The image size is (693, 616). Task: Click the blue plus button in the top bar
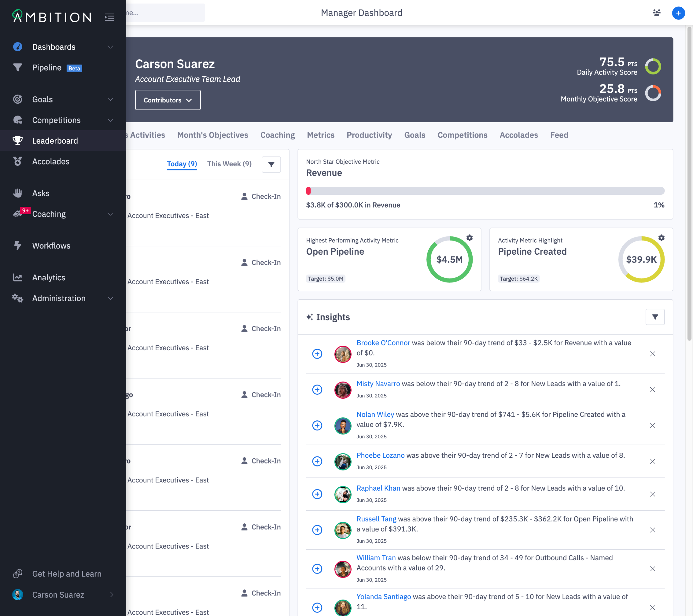[x=678, y=13]
